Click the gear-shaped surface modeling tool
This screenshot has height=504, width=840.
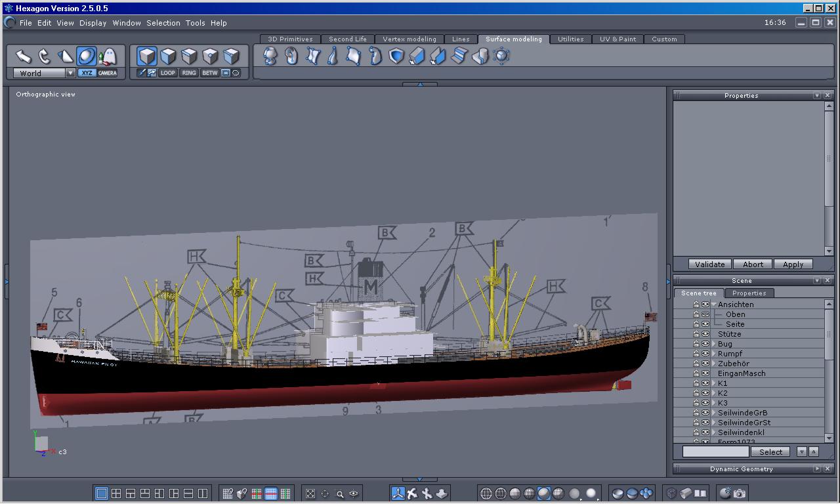click(x=501, y=56)
